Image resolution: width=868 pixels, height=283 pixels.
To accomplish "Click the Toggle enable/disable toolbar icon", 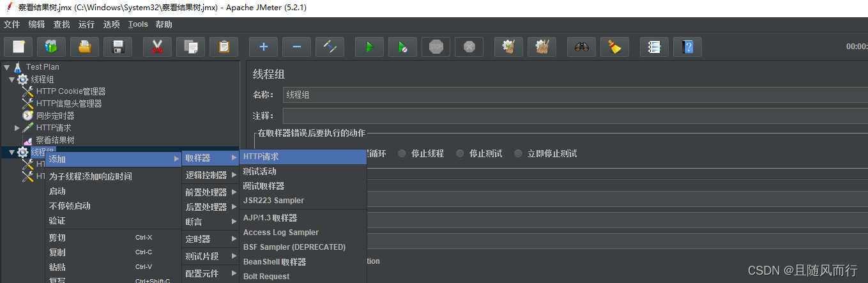I will click(330, 47).
